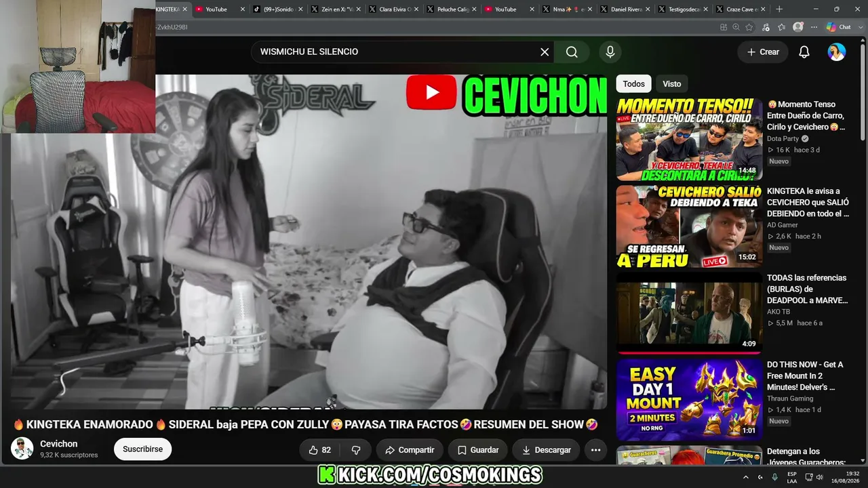Open the Momento Tenso video thumbnail
The width and height of the screenshot is (868, 488).
[x=689, y=139]
